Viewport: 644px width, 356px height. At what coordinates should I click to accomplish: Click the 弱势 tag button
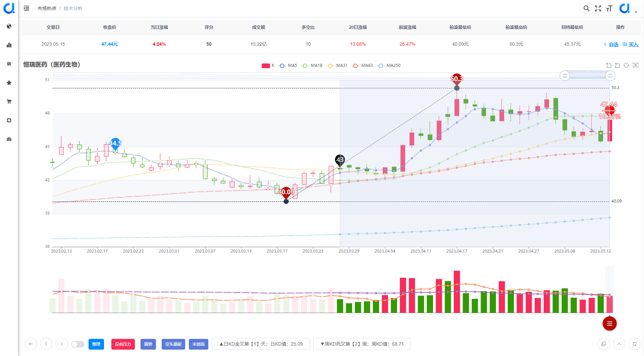pos(148,344)
